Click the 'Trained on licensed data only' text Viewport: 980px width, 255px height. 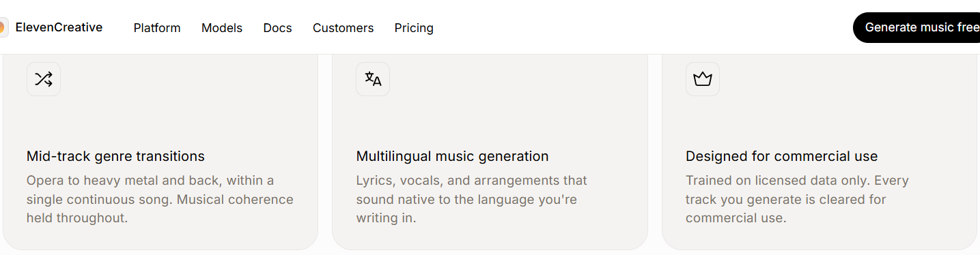797,199
